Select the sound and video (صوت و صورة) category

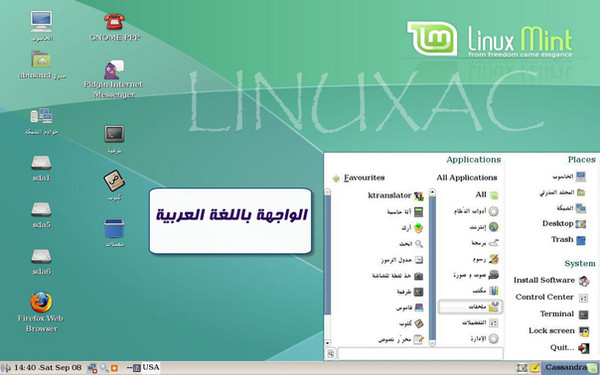[x=476, y=275]
